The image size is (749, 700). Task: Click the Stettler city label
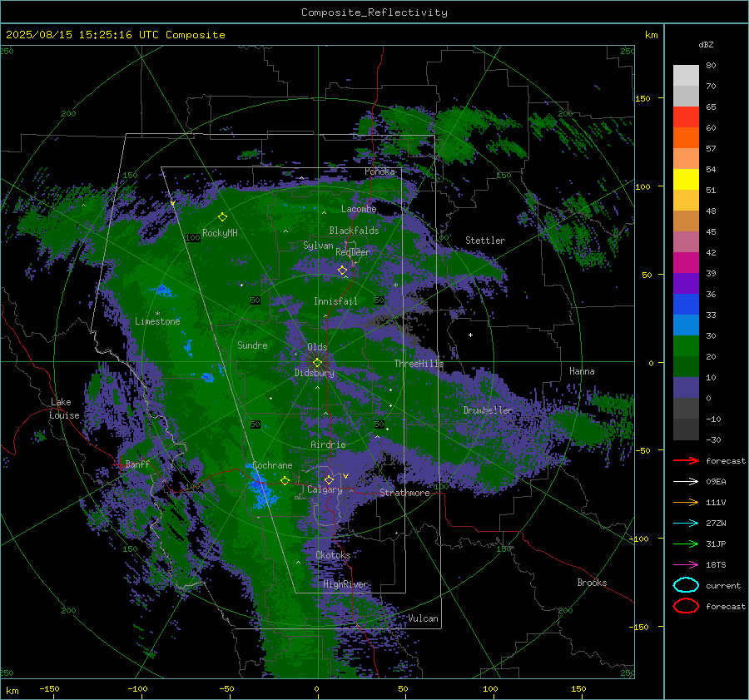[485, 241]
